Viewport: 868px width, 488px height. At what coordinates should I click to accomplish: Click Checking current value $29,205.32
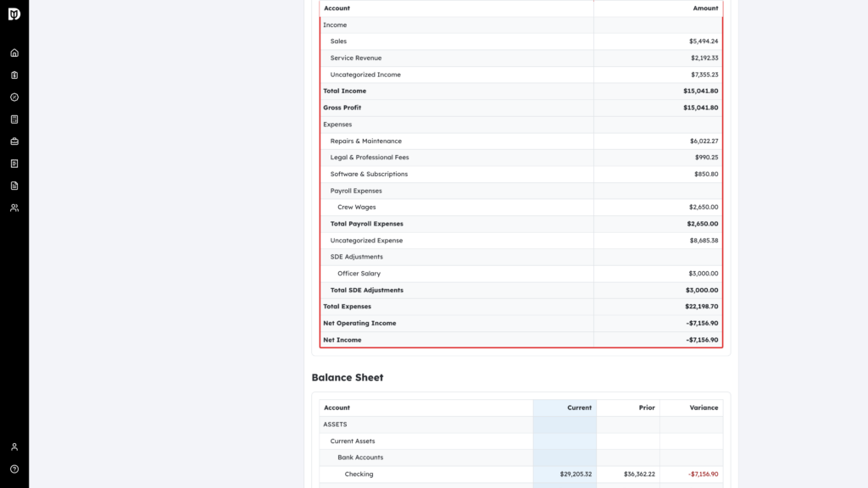point(576,474)
